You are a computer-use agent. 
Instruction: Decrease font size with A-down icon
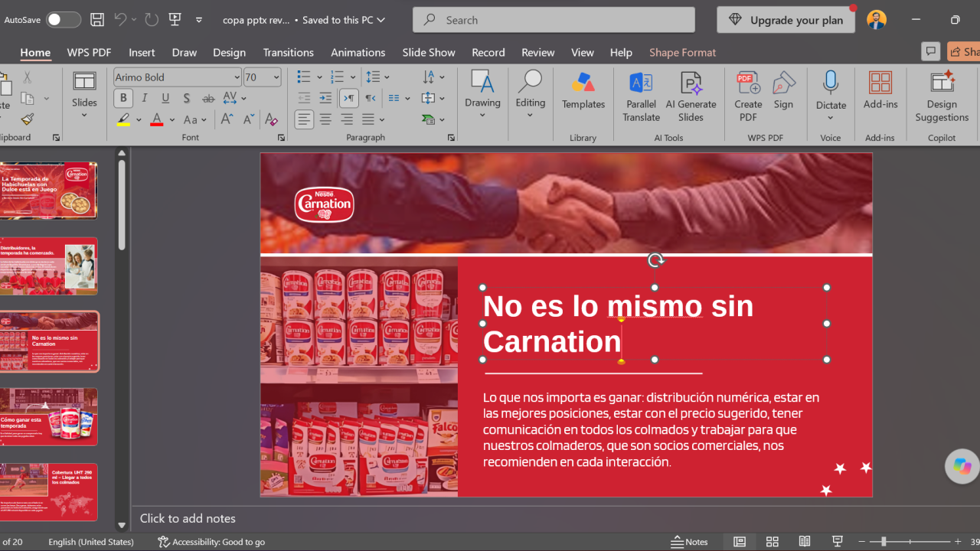248,119
